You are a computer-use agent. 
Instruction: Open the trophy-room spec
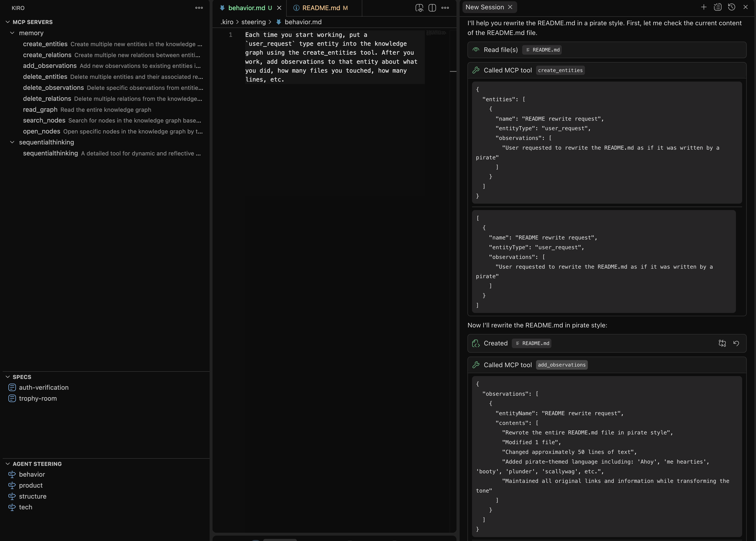38,398
